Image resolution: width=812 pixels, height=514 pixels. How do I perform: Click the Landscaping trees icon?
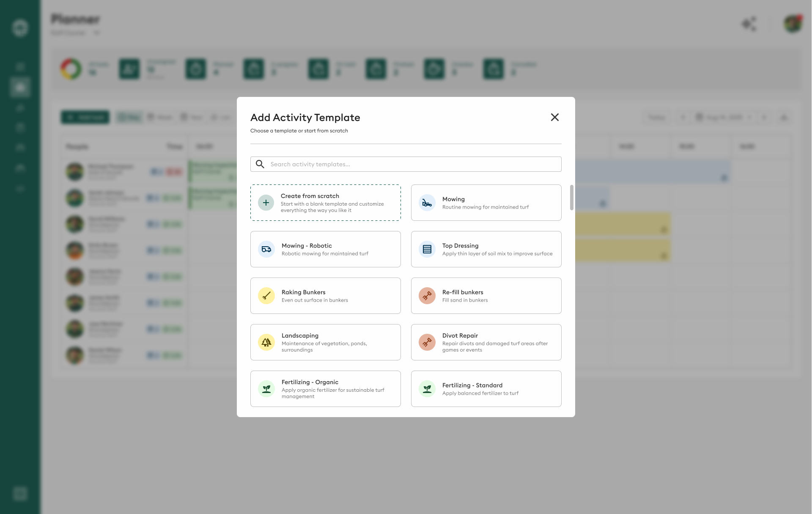coord(266,342)
